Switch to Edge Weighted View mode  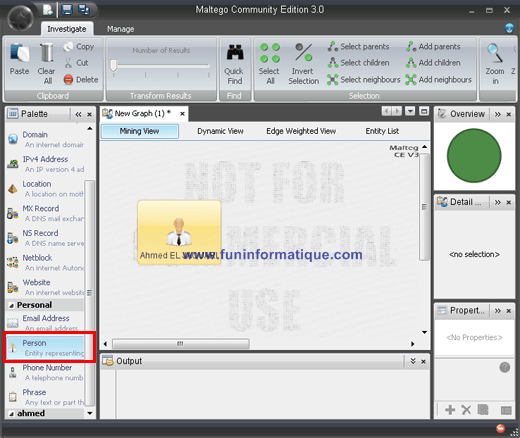301,131
